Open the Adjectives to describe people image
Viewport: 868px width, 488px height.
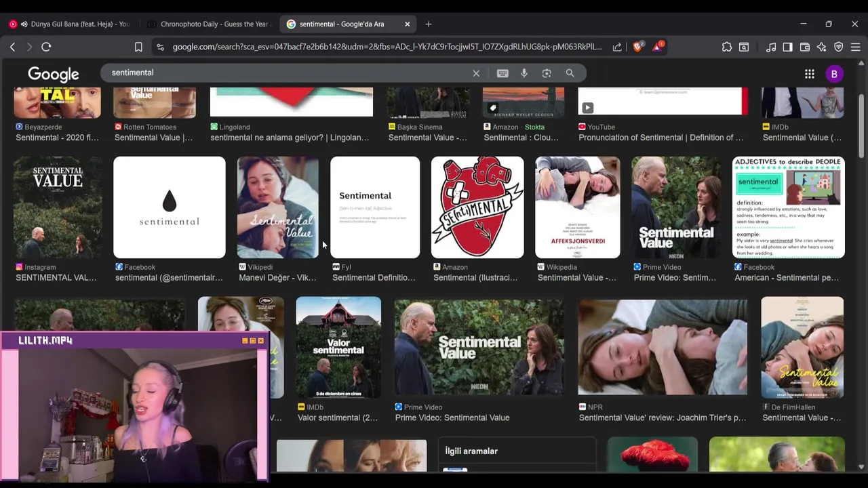coord(788,207)
